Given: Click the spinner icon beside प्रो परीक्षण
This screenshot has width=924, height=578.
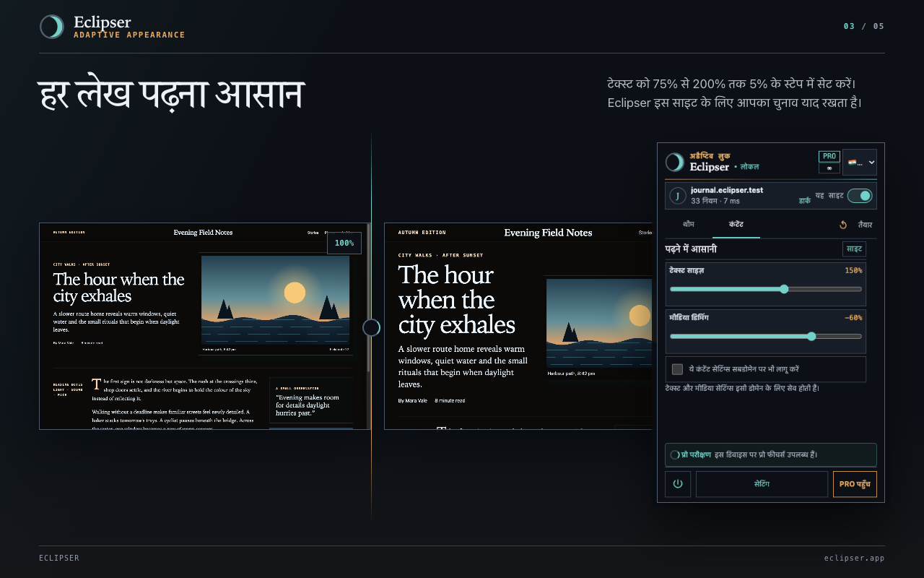Looking at the screenshot, I should (674, 455).
